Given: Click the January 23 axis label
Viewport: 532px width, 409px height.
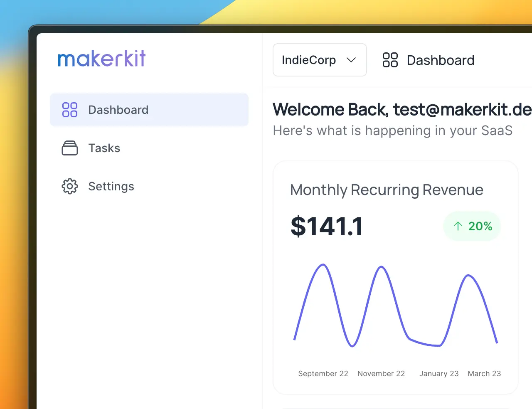Looking at the screenshot, I should [x=439, y=374].
